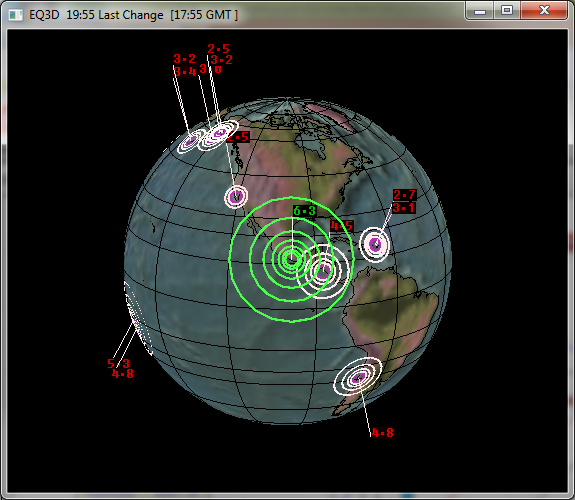575x500 pixels.
Task: Minimize the EQ3D window
Action: pos(480,11)
